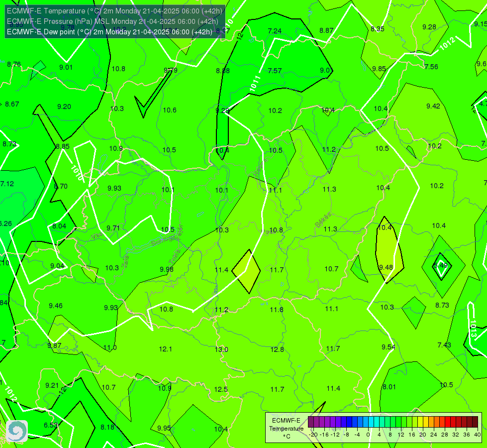487x448 pixels.
Task: Select the ECMWF-E Dew point 2m legend line
Action: pyautogui.click(x=109, y=32)
